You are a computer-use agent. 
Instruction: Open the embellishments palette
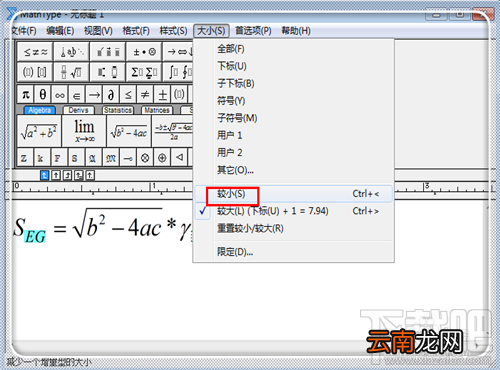pyautogui.click(x=108, y=52)
